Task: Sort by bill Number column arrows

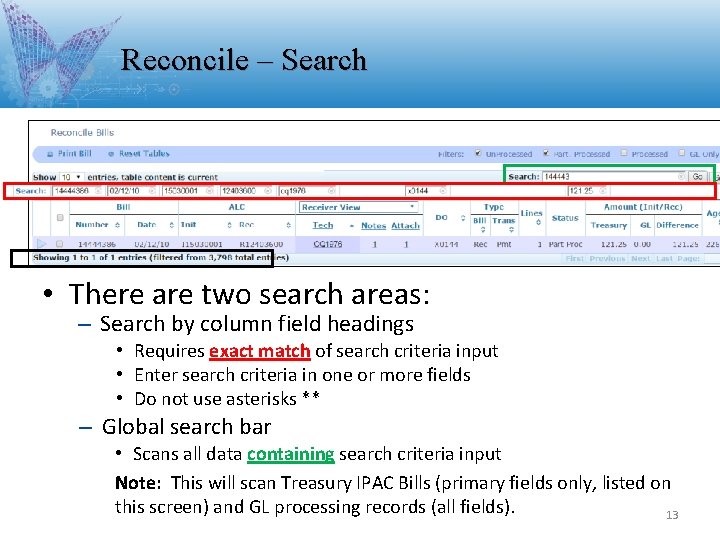Action: pyautogui.click(x=118, y=225)
